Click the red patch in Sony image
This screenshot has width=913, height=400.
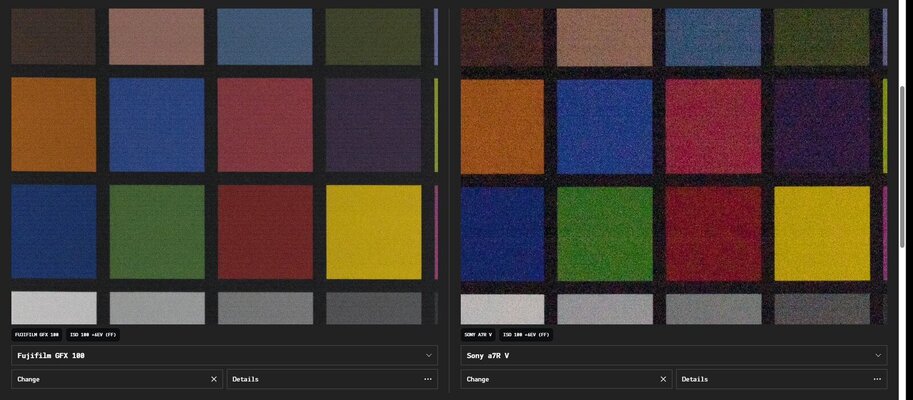click(713, 233)
